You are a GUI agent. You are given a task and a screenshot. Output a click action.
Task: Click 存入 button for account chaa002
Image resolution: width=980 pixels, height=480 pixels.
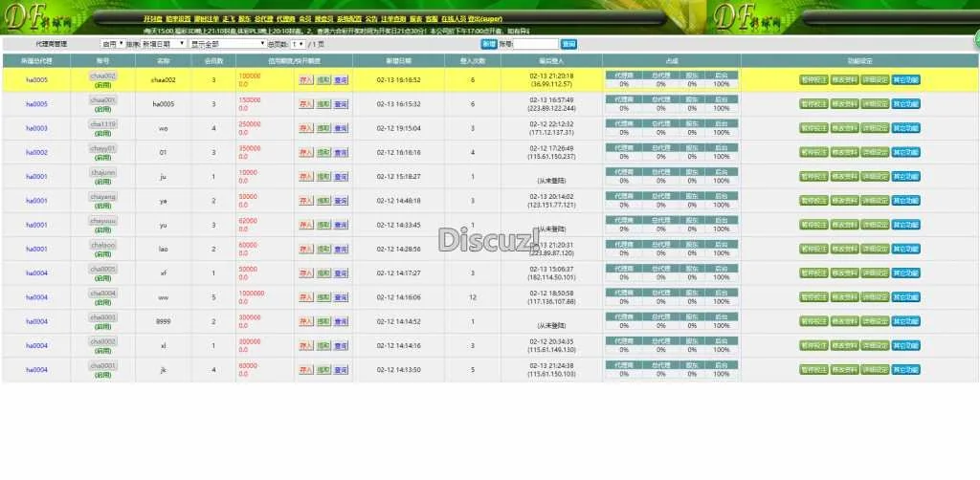click(306, 80)
